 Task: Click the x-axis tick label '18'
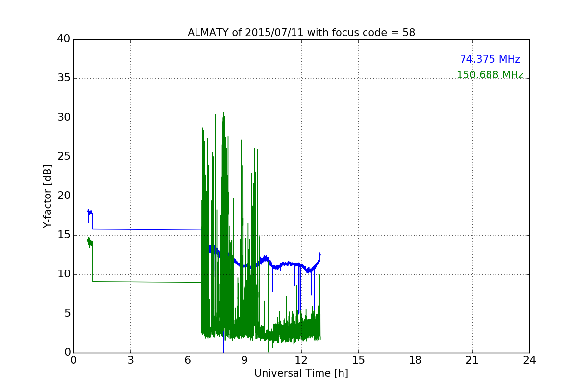[x=416, y=360]
